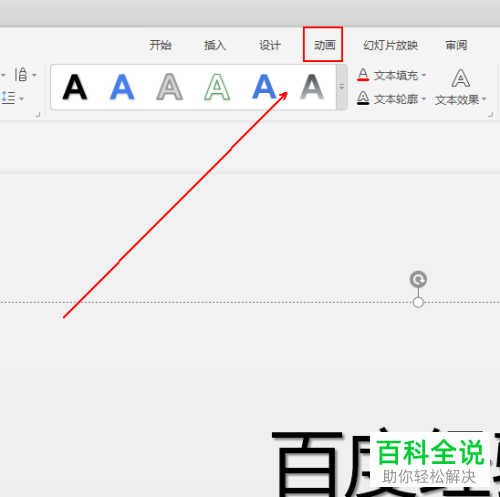Screen dimensions: 500x497
Task: Click the text direction icon
Action: tap(21, 74)
